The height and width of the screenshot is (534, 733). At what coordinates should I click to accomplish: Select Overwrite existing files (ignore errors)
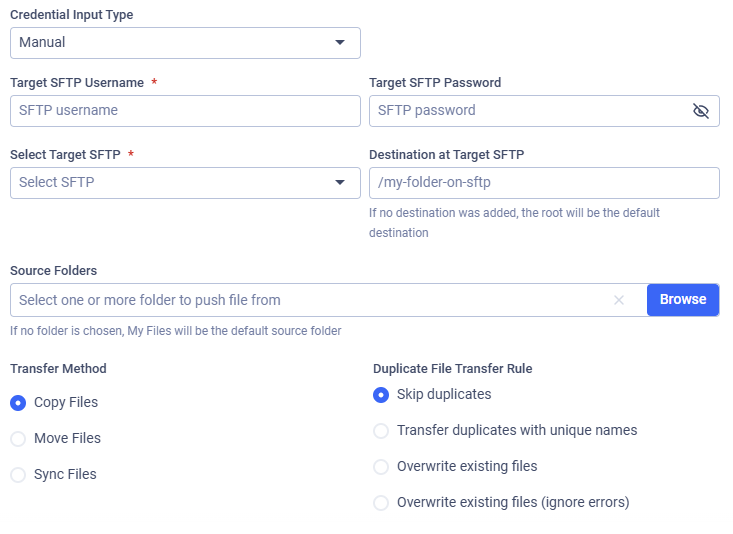tap(381, 503)
